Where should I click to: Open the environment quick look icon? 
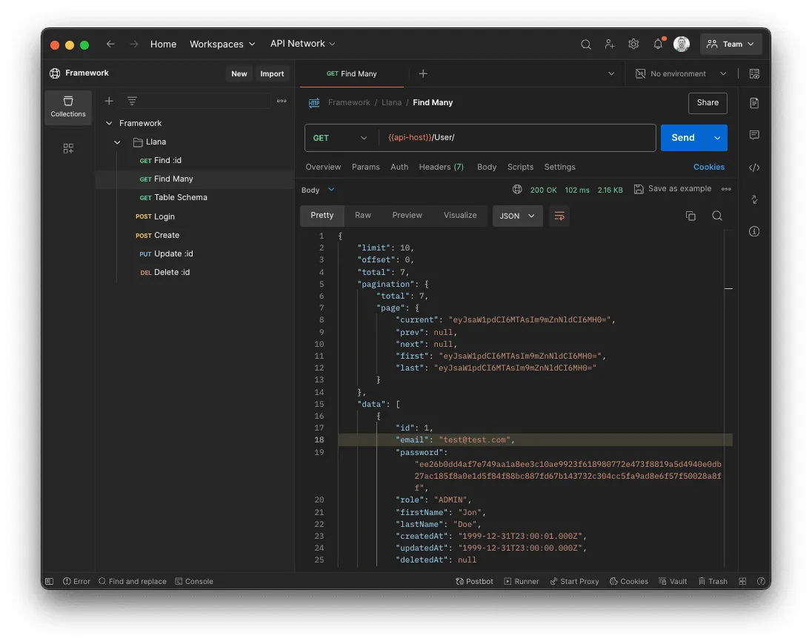pyautogui.click(x=754, y=74)
